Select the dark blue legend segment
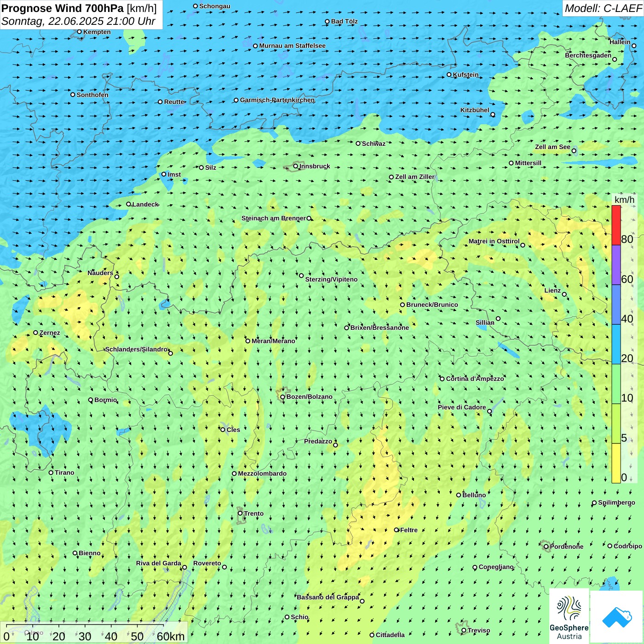The width and height of the screenshot is (644, 644). coord(616,305)
